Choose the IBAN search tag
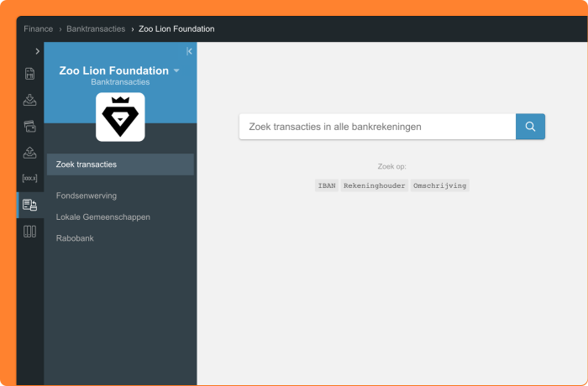Screen dimensions: 588x386 click(327, 185)
